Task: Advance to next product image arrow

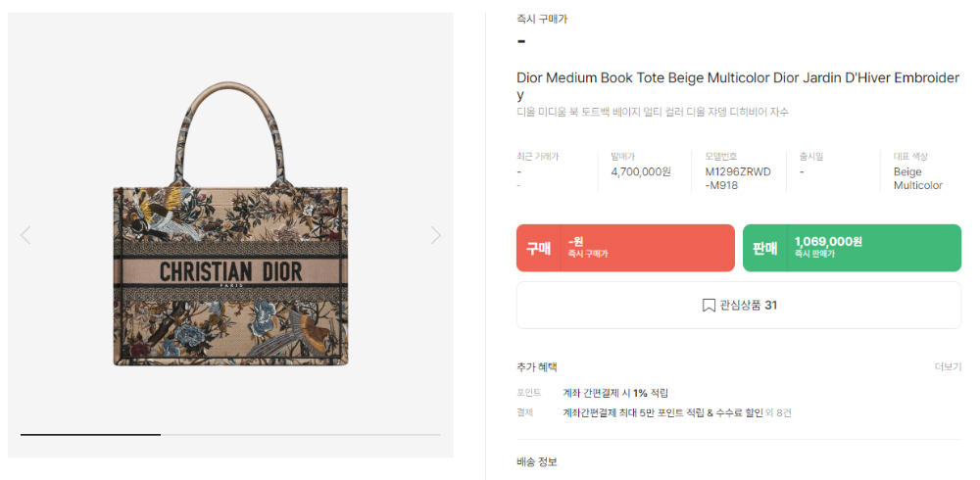Action: (x=436, y=235)
